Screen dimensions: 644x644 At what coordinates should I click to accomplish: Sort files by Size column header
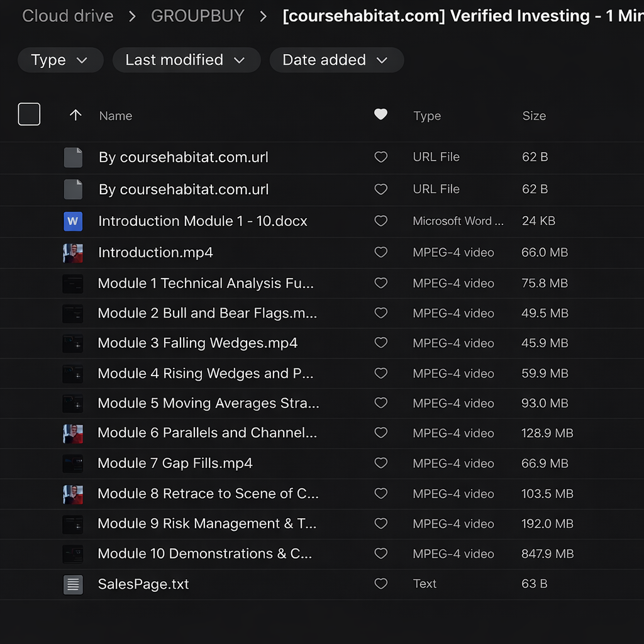click(534, 116)
